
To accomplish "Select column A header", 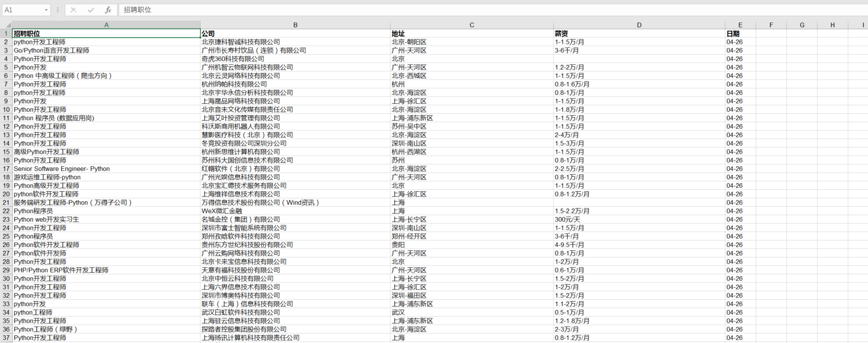I will [x=106, y=25].
